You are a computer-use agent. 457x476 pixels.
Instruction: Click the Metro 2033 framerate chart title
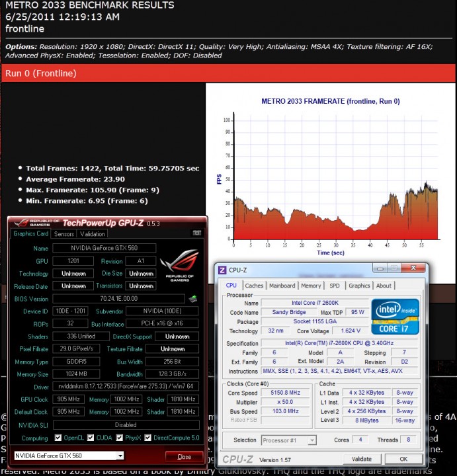(331, 101)
